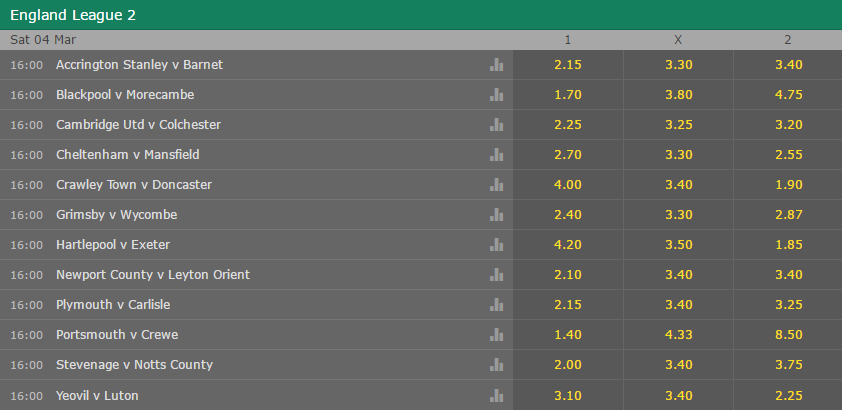Image resolution: width=842 pixels, height=410 pixels.
Task: Open stats icon for Crawley Town v Doncaster
Action: click(x=496, y=185)
